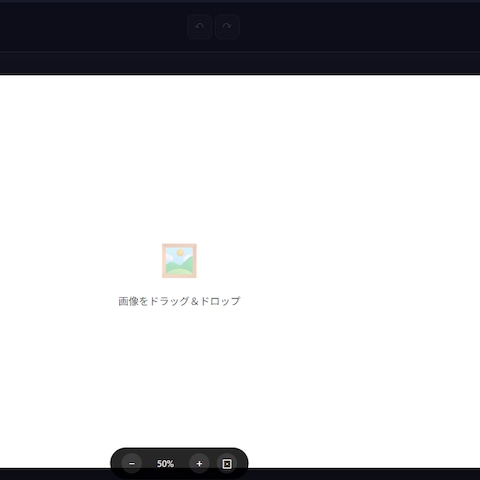
Task: Click the redo arrow button
Action: point(227,27)
